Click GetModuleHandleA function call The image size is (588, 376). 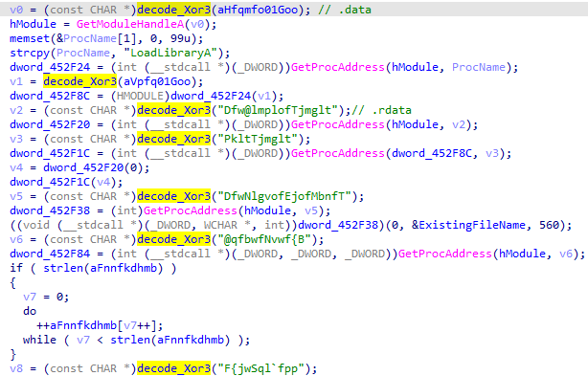pyautogui.click(x=130, y=24)
